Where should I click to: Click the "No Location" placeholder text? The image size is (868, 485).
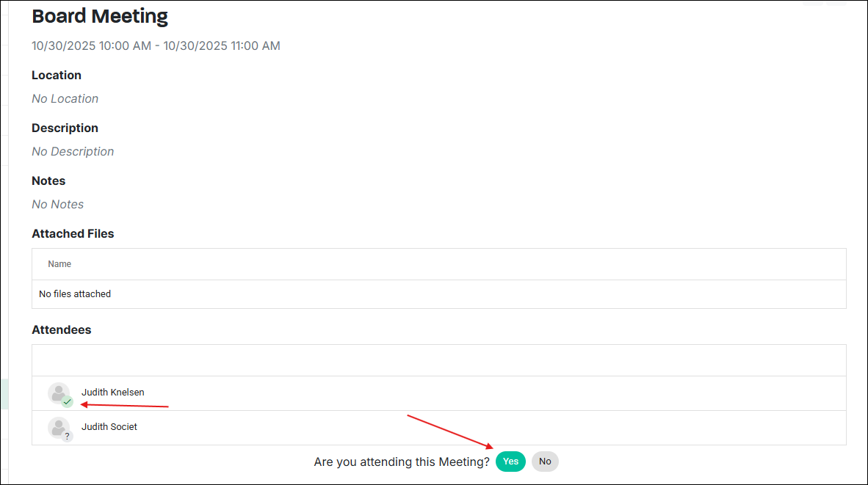[x=65, y=99]
